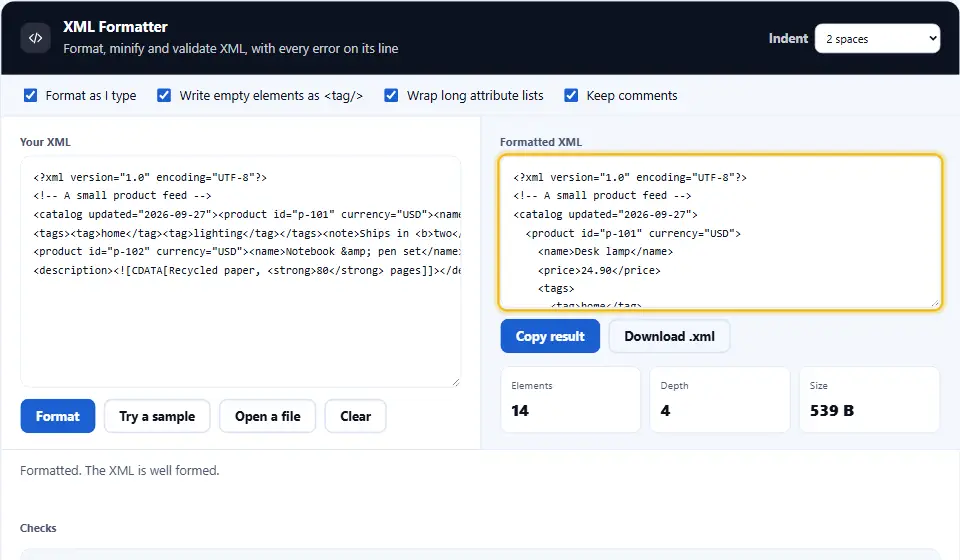Click inside the Your XML input area
Image resolution: width=960 pixels, height=560 pixels.
click(241, 272)
